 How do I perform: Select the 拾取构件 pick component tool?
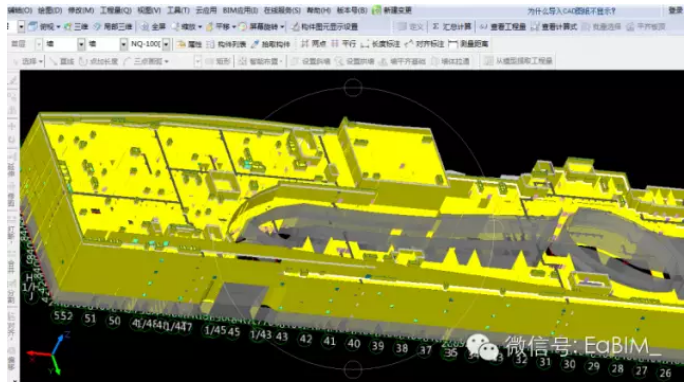tap(270, 44)
